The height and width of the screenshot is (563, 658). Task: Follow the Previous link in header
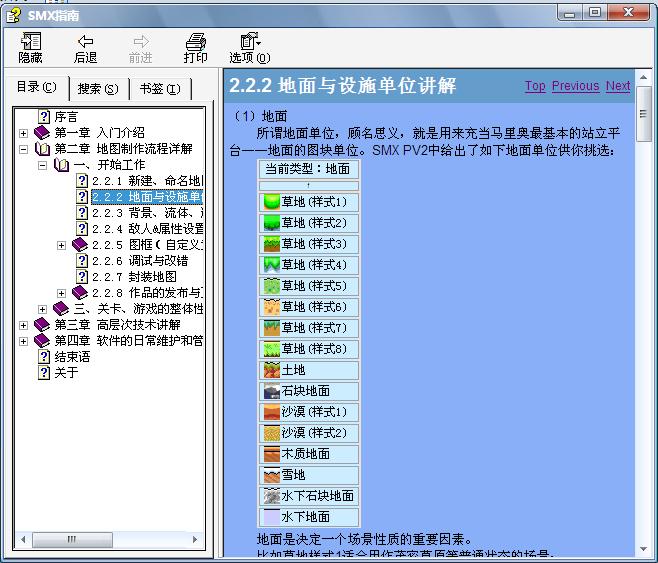tap(575, 86)
